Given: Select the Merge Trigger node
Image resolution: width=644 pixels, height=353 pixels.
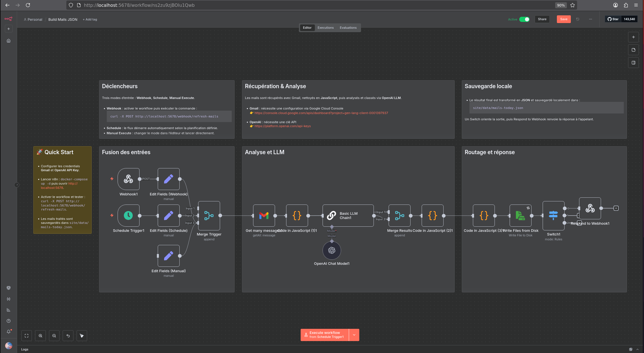Looking at the screenshot, I should point(209,216).
